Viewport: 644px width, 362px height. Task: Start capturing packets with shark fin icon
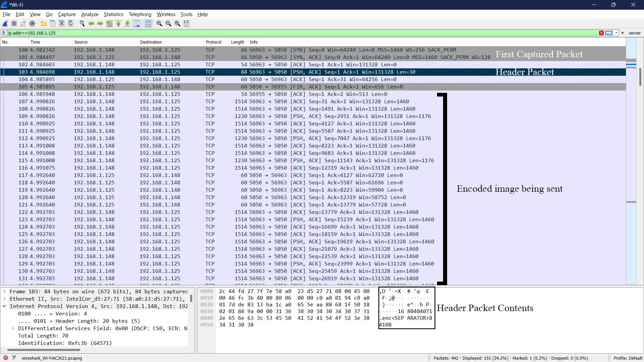pos(5,23)
